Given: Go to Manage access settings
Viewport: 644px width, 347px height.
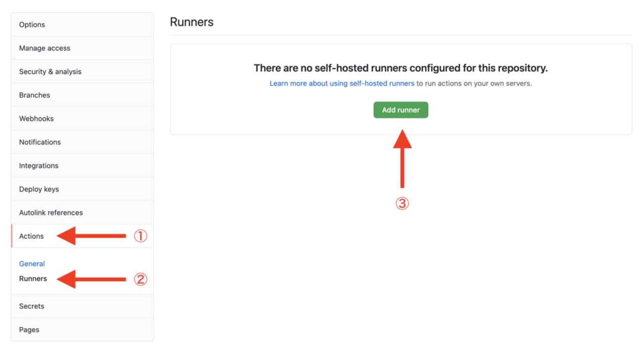Looking at the screenshot, I should (45, 48).
